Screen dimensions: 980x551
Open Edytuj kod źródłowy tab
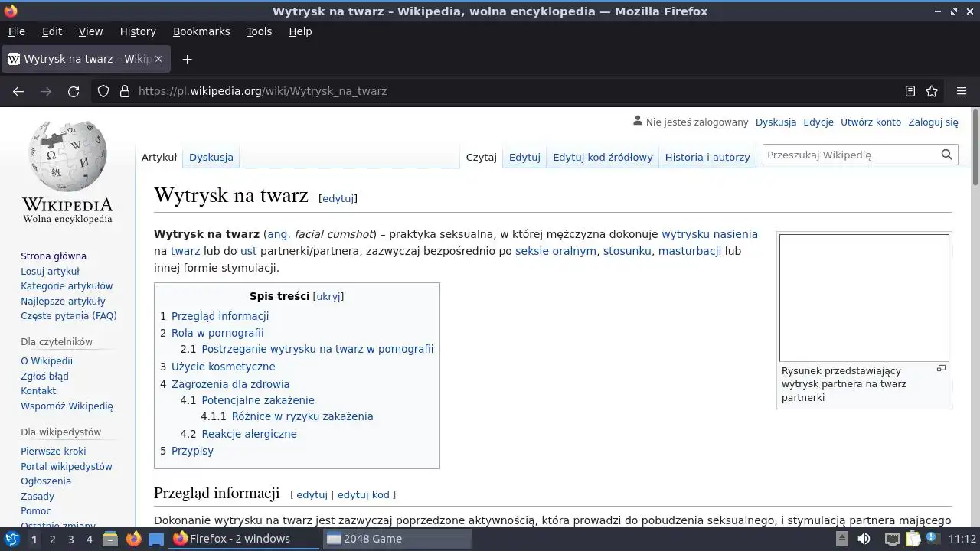coord(603,157)
